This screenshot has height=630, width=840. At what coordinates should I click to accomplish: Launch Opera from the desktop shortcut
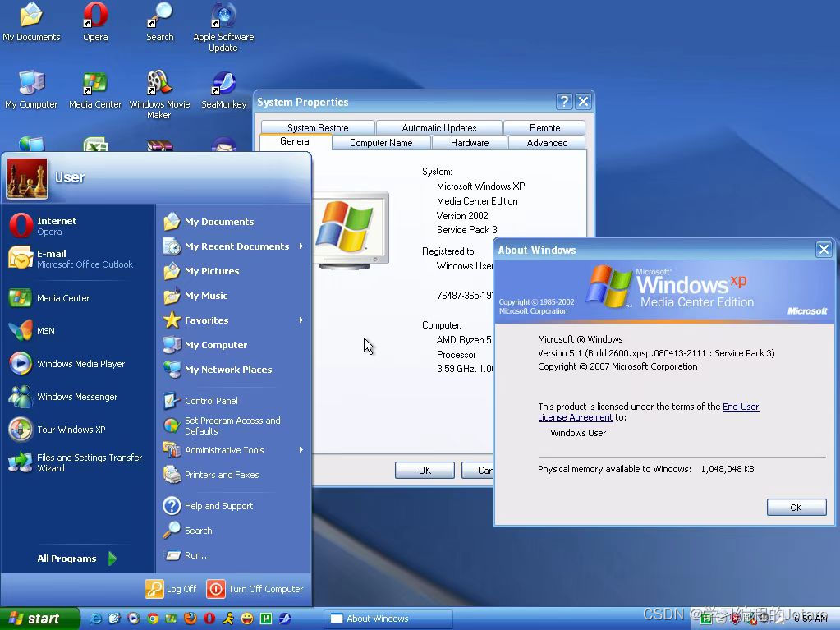click(95, 21)
